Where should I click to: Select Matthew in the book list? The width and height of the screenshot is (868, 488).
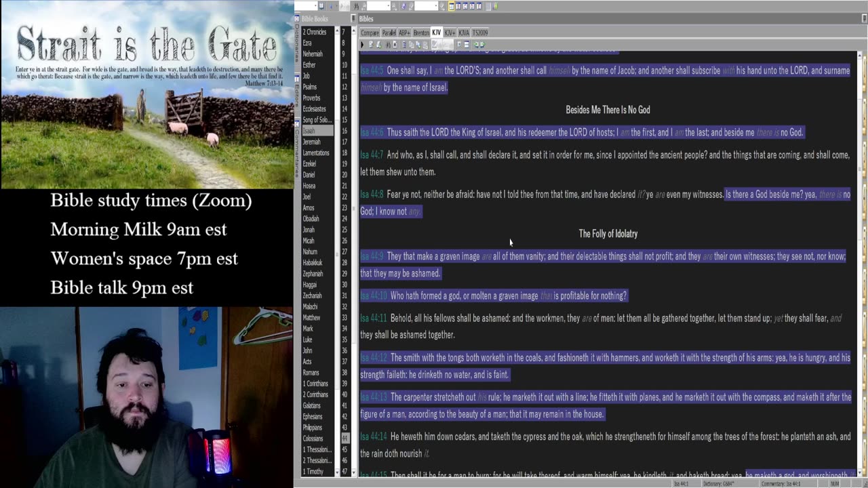click(311, 317)
